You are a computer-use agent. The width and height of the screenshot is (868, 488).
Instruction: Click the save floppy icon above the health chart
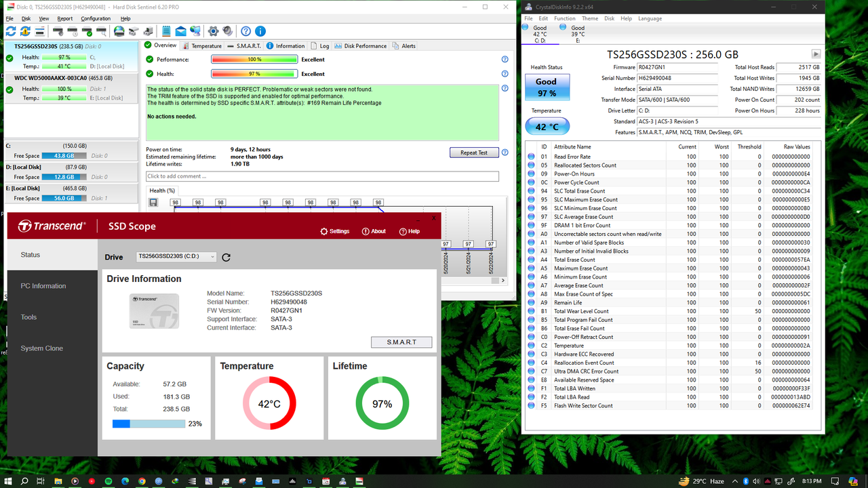154,202
